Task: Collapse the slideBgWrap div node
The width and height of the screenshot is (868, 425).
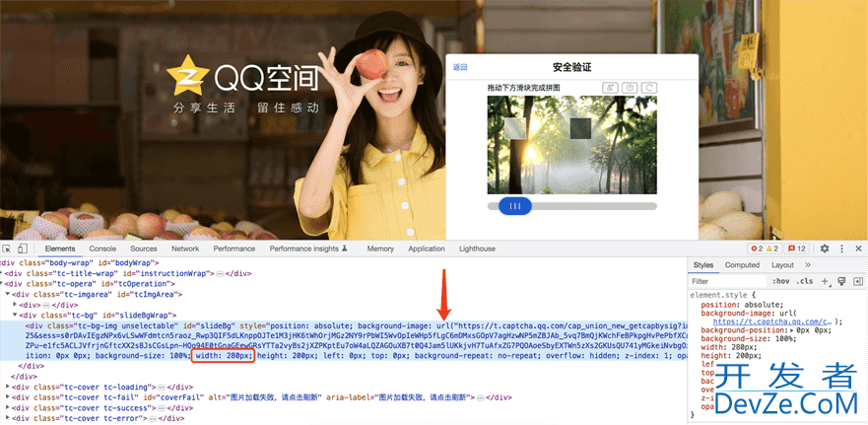Action: pyautogui.click(x=15, y=316)
